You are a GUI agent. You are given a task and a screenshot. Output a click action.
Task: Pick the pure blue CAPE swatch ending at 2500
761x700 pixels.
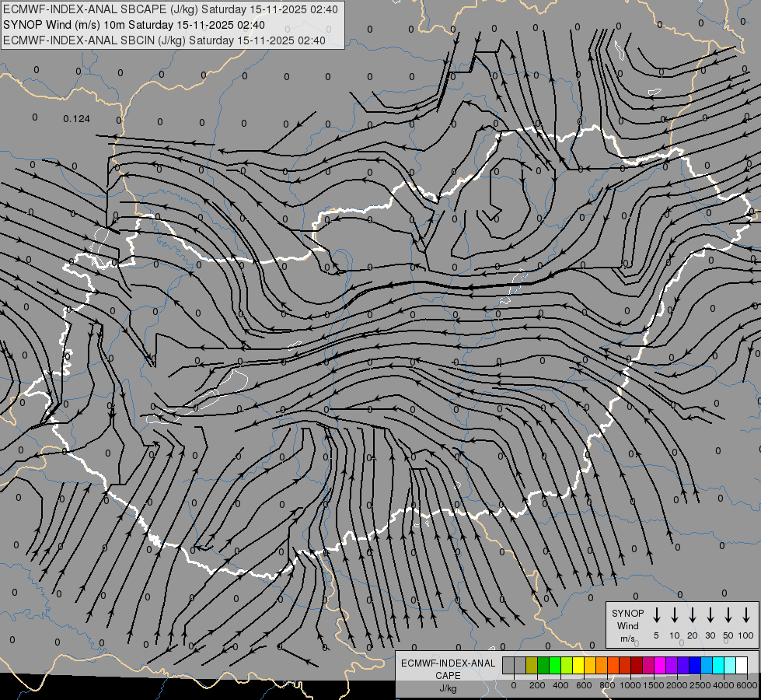click(695, 665)
